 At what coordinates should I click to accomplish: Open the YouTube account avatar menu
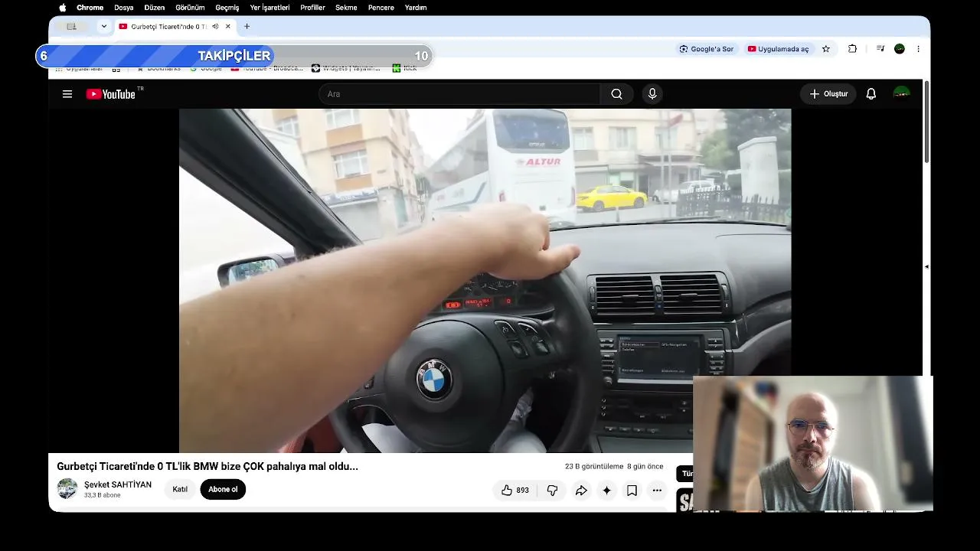point(901,94)
